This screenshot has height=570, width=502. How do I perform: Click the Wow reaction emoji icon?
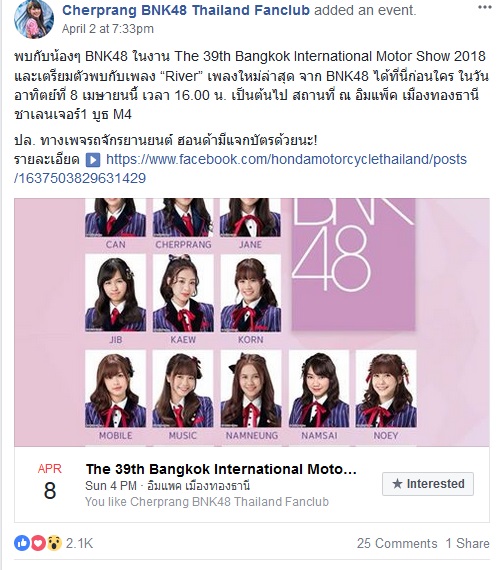(x=54, y=543)
